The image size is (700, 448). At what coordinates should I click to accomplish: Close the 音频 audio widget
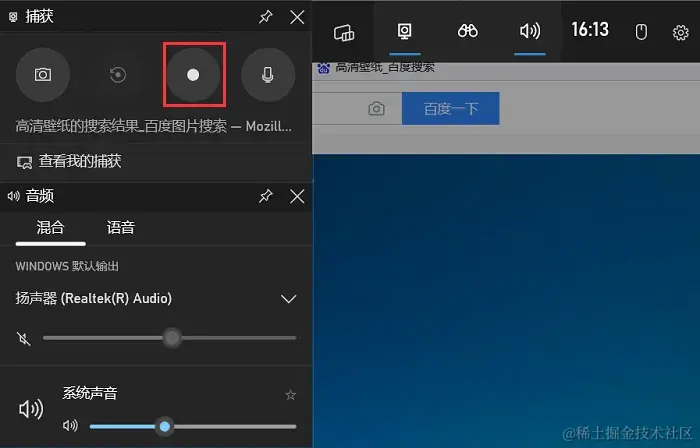pos(297,196)
